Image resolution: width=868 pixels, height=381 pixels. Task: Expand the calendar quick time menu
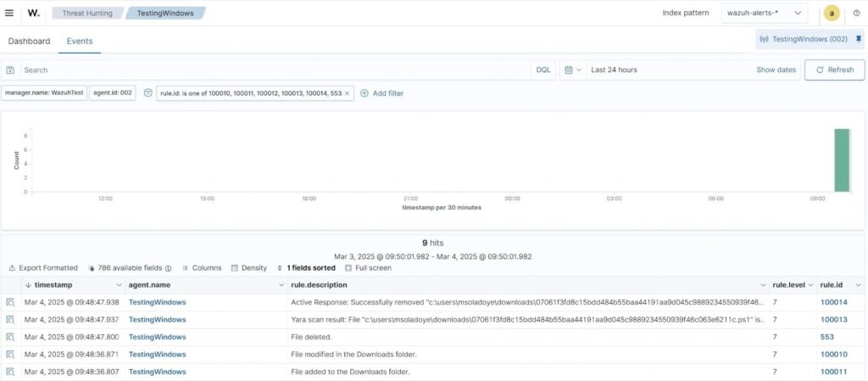click(573, 70)
